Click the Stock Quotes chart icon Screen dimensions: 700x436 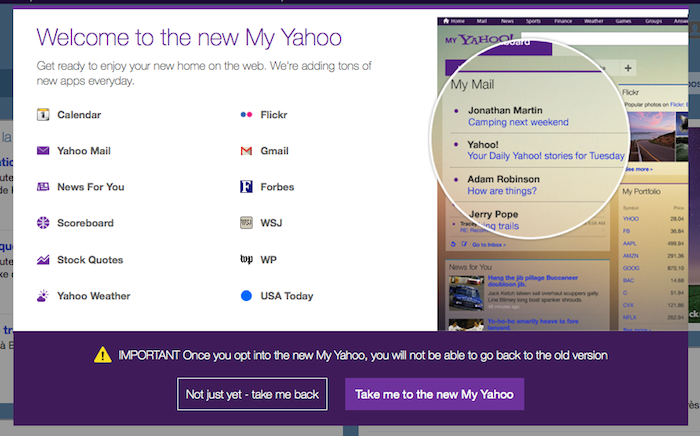pyautogui.click(x=43, y=260)
